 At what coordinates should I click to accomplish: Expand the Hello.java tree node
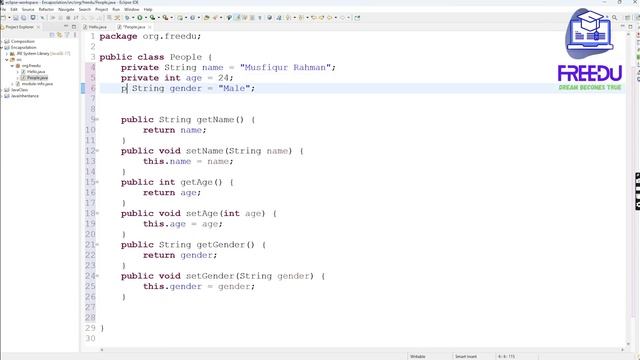pos(18,72)
